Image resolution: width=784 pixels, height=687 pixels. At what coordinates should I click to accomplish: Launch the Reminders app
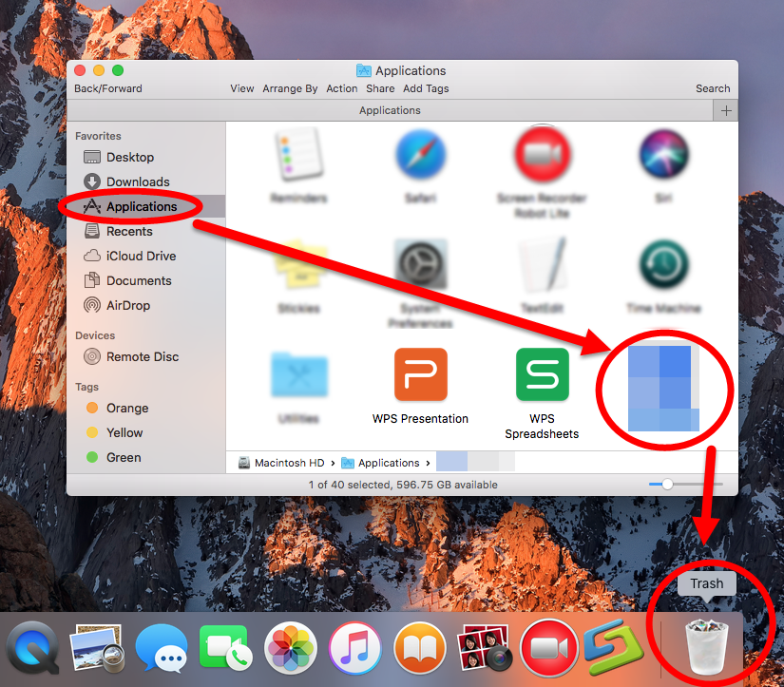click(299, 154)
